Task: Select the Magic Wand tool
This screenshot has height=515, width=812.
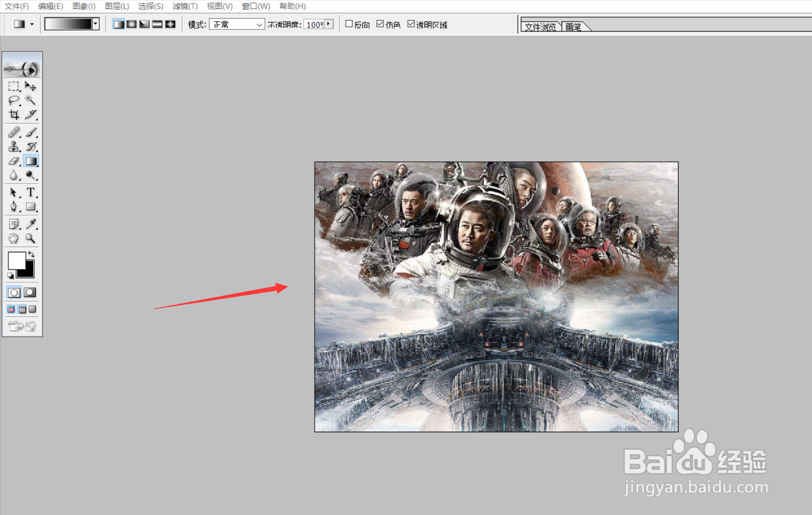Action: (31, 100)
